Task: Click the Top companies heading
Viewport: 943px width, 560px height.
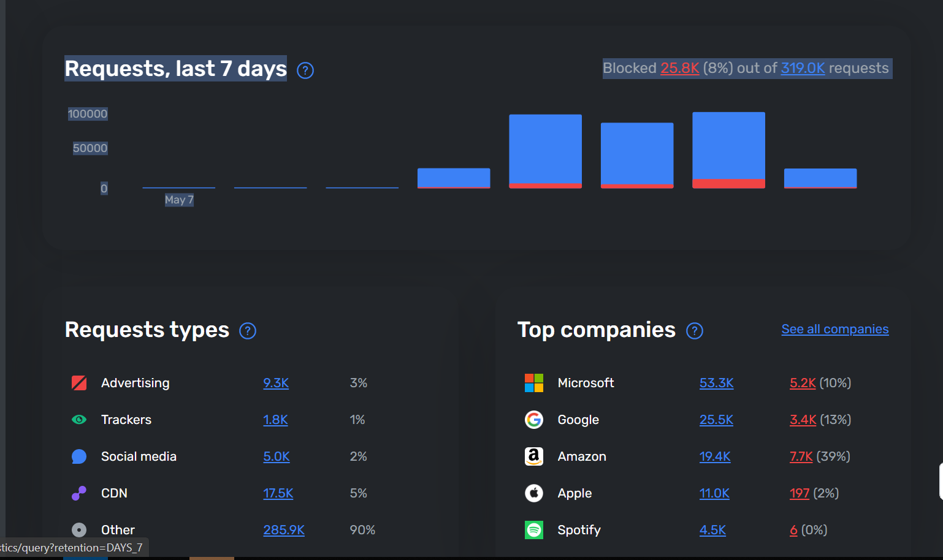Action: [597, 330]
